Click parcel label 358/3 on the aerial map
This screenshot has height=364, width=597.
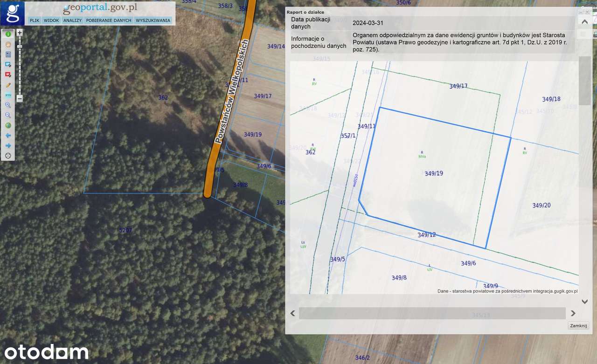(x=225, y=6)
